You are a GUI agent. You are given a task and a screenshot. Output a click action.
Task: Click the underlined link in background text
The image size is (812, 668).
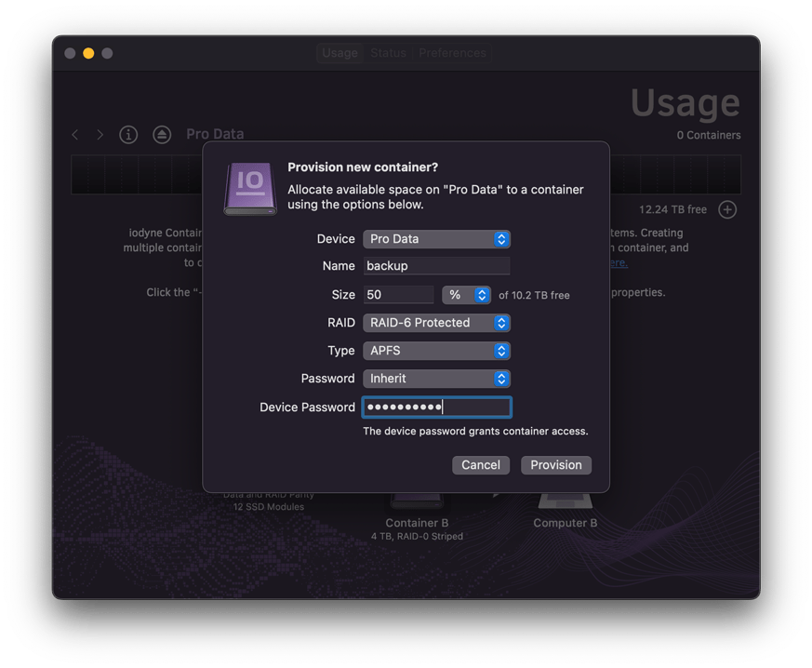click(x=619, y=263)
